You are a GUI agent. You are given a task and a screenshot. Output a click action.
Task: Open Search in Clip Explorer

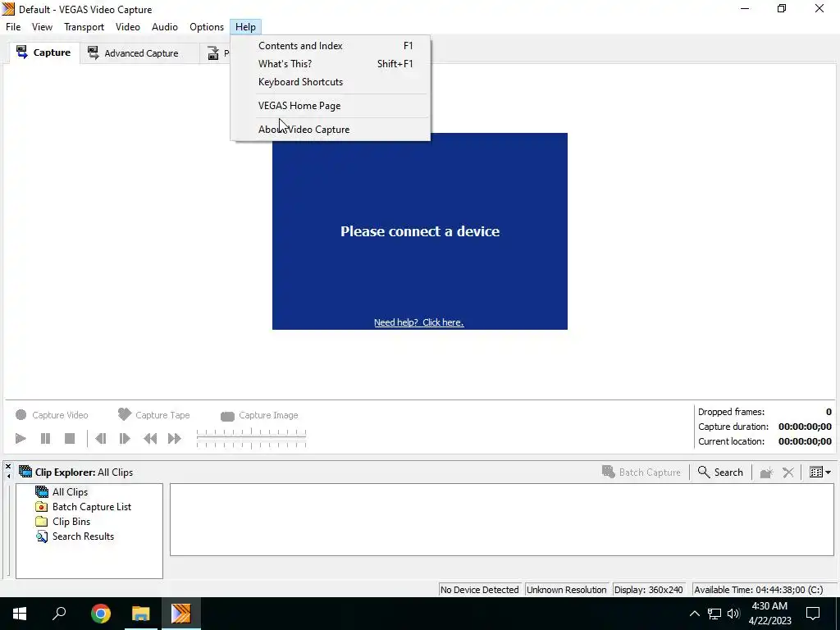point(720,472)
